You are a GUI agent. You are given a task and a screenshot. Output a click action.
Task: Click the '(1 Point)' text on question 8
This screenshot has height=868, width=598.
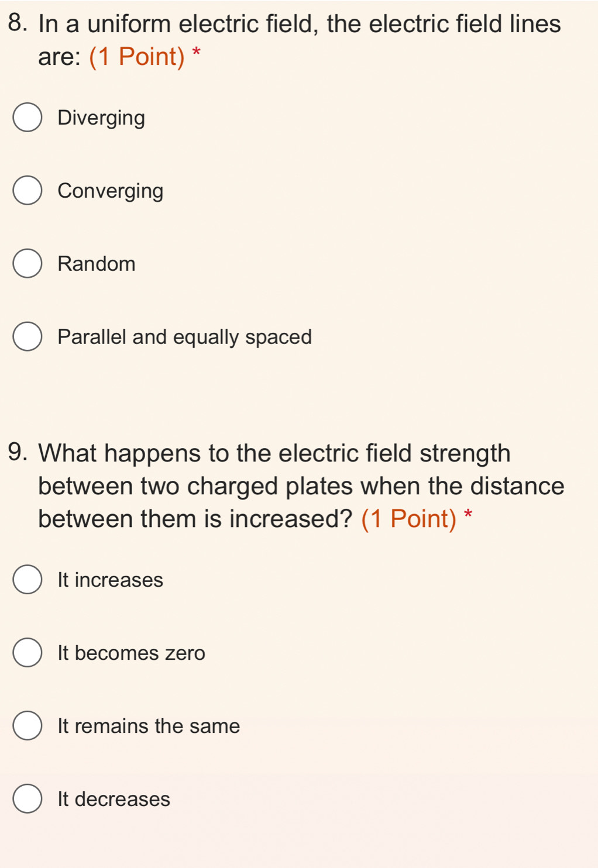pyautogui.click(x=137, y=57)
